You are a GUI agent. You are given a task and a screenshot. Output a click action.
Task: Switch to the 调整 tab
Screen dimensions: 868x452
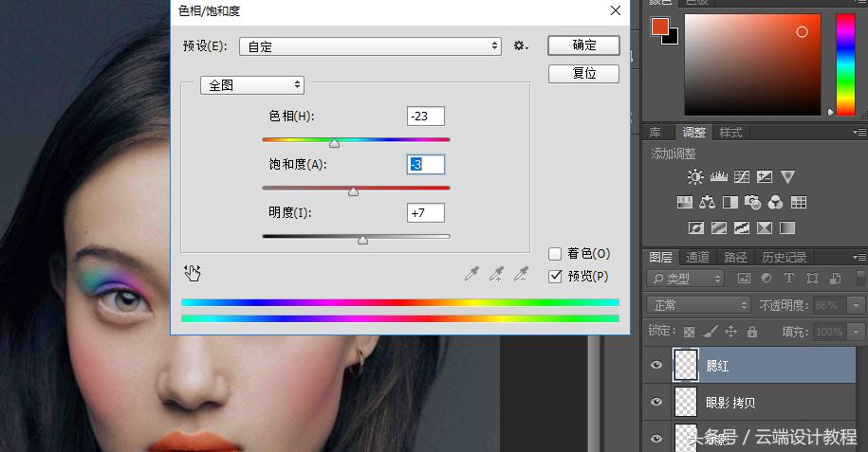[x=693, y=133]
